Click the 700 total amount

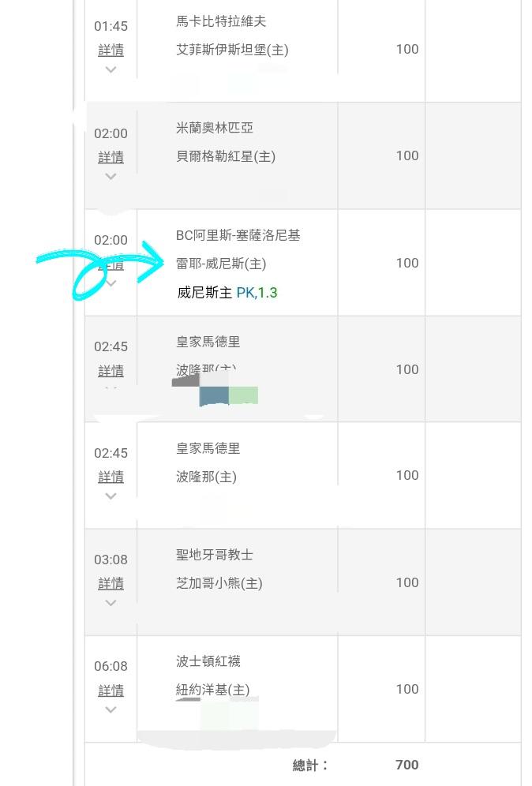tap(407, 765)
